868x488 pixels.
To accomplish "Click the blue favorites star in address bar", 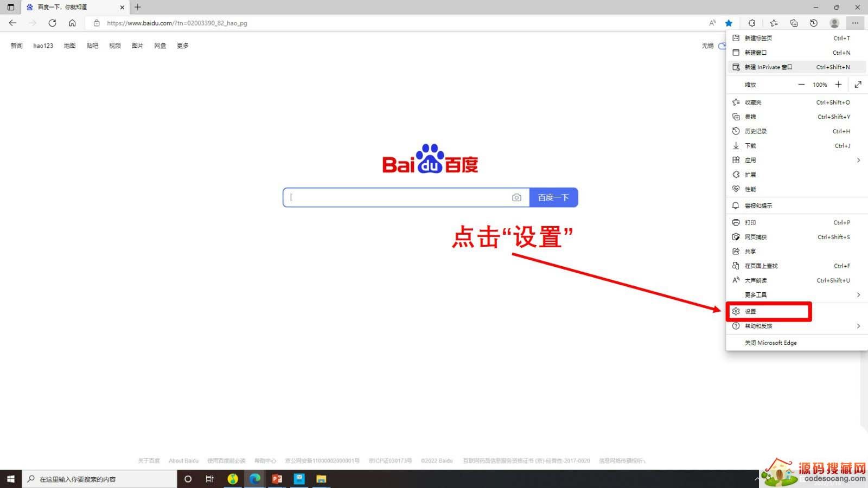I will 729,23.
